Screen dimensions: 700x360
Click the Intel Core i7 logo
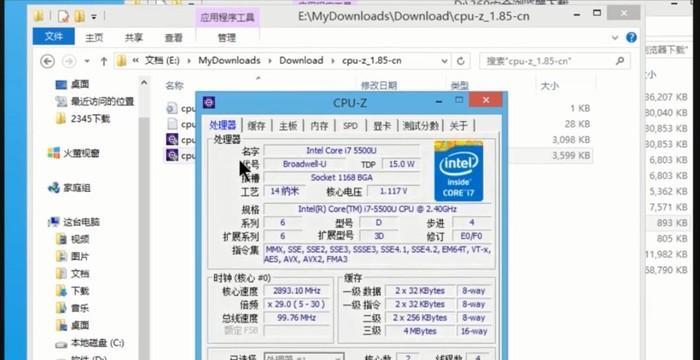pyautogui.click(x=458, y=171)
